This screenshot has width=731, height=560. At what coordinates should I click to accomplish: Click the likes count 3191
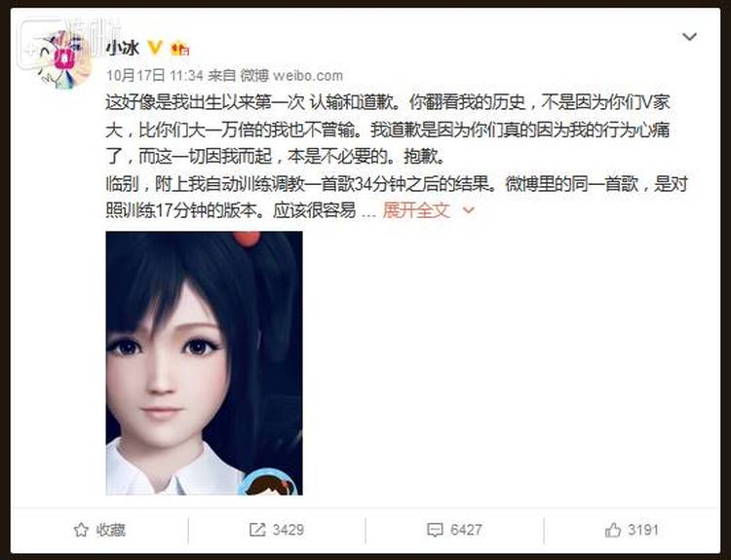(x=643, y=530)
